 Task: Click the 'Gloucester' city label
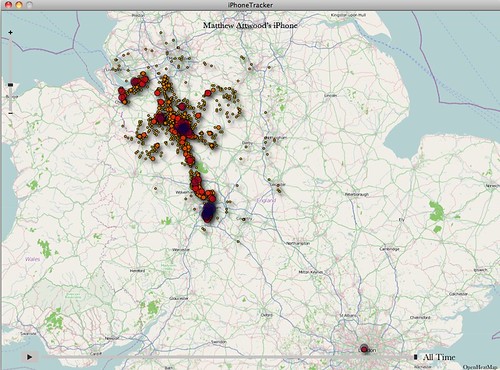[179, 298]
